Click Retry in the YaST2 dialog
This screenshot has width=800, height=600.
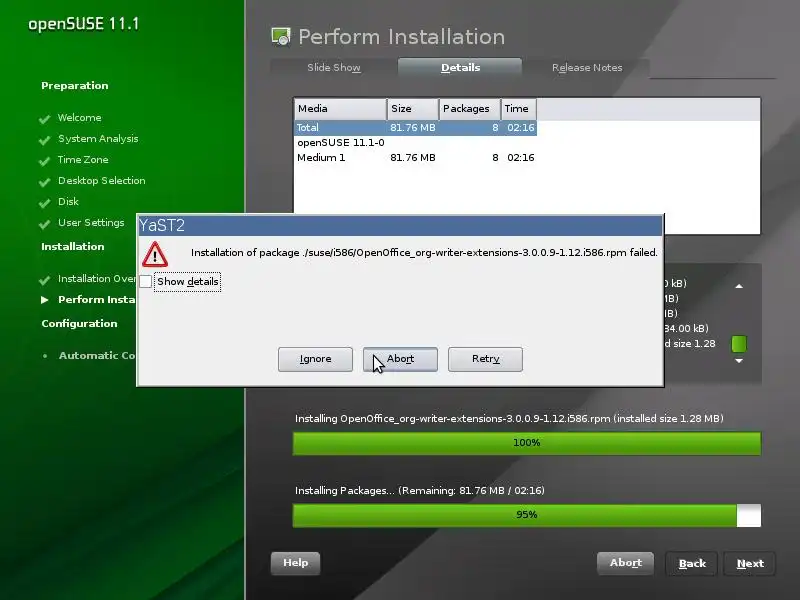485,359
